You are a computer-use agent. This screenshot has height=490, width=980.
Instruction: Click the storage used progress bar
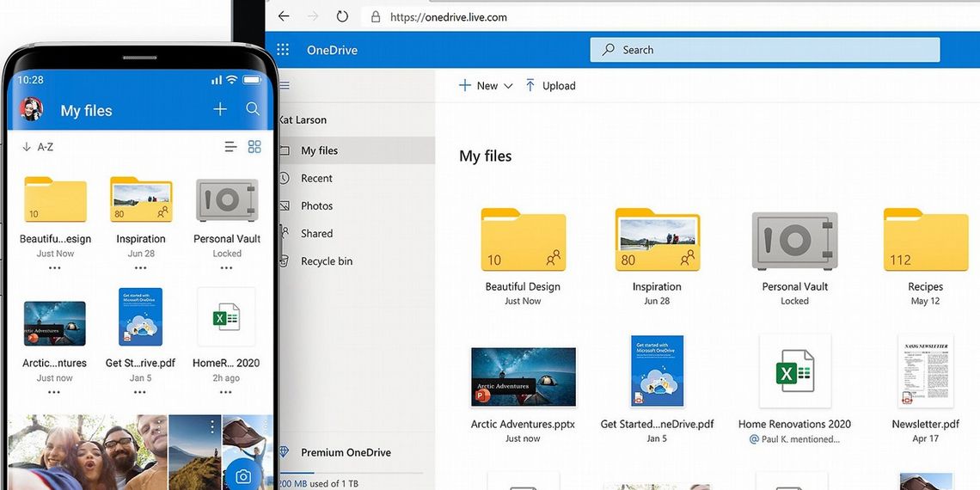350,473
